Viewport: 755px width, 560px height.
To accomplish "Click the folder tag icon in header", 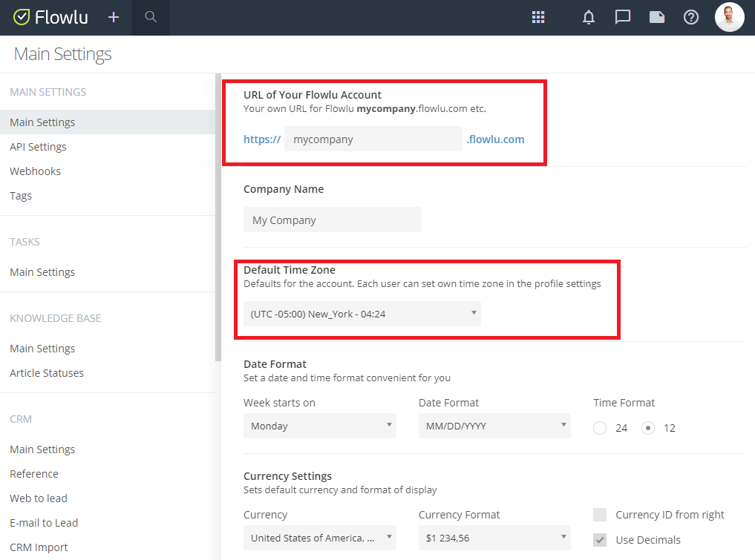I will (x=657, y=17).
